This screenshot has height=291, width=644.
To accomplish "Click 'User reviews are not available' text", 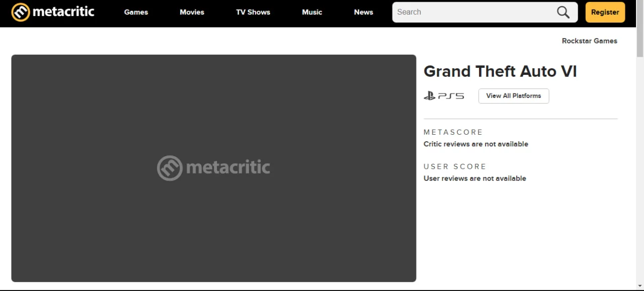I will [475, 178].
